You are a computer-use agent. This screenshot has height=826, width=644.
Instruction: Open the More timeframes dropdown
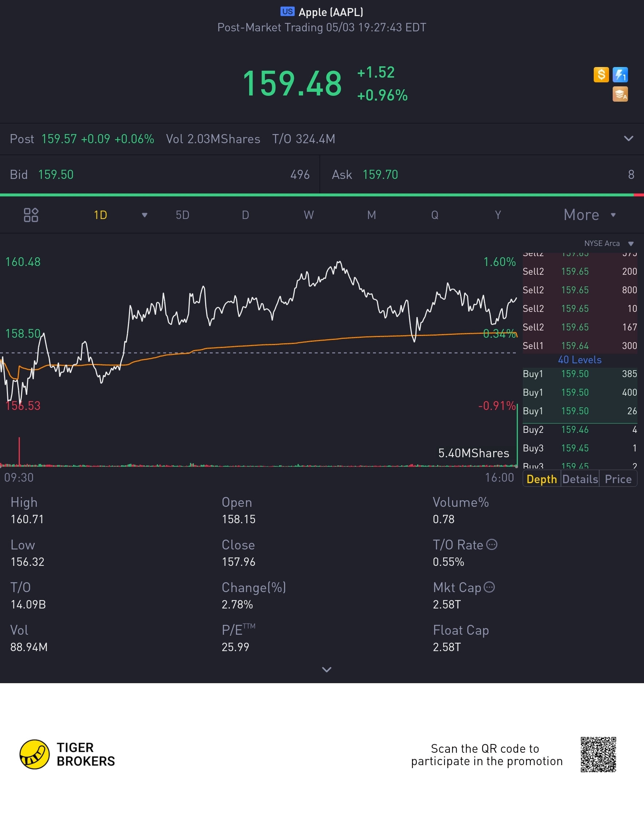point(590,215)
